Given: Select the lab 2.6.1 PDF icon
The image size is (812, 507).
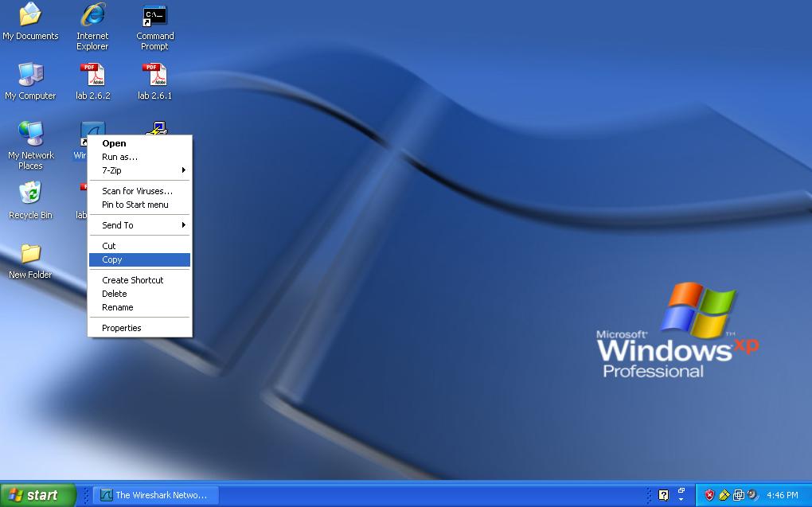Looking at the screenshot, I should [x=155, y=74].
